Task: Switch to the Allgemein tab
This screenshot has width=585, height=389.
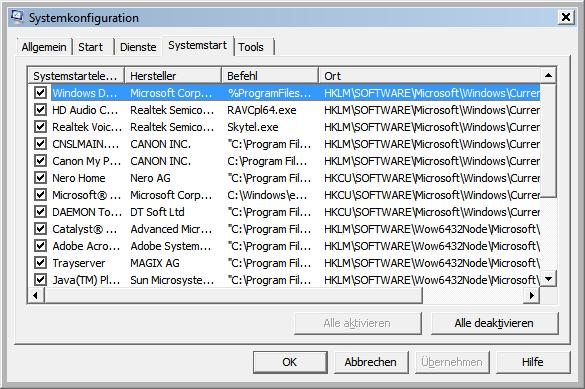Action: click(44, 47)
